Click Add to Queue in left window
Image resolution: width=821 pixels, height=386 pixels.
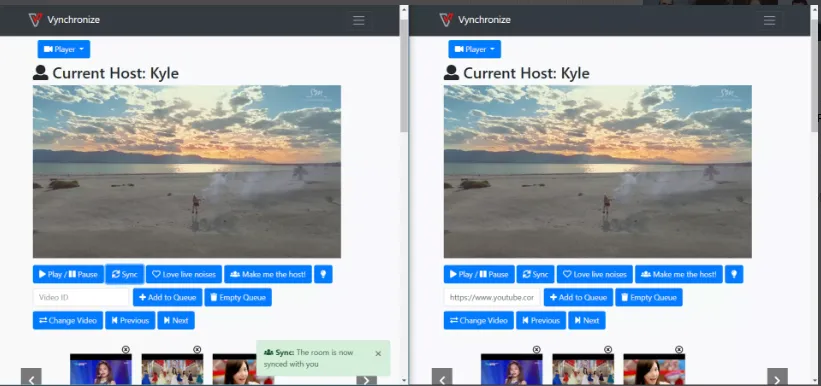click(168, 297)
